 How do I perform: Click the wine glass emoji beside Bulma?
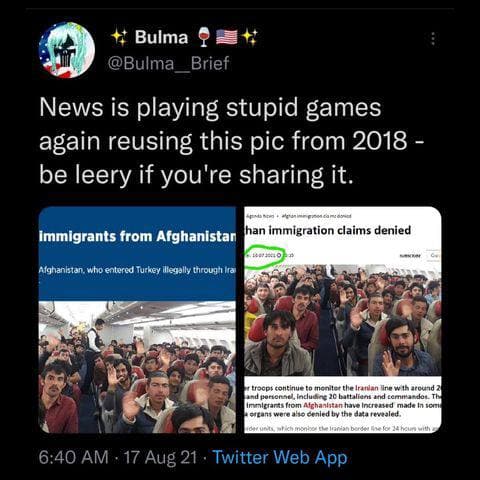pyautogui.click(x=204, y=37)
